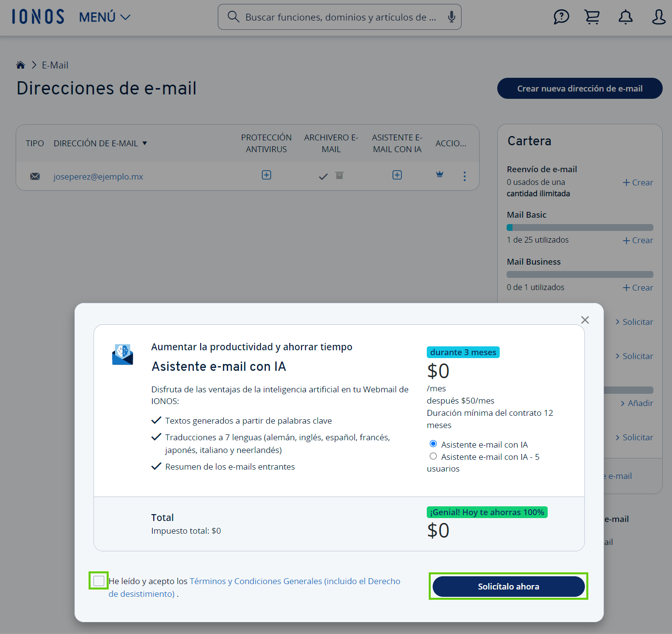The image size is (672, 634).
Task: Open the shopping cart icon
Action: (x=592, y=17)
